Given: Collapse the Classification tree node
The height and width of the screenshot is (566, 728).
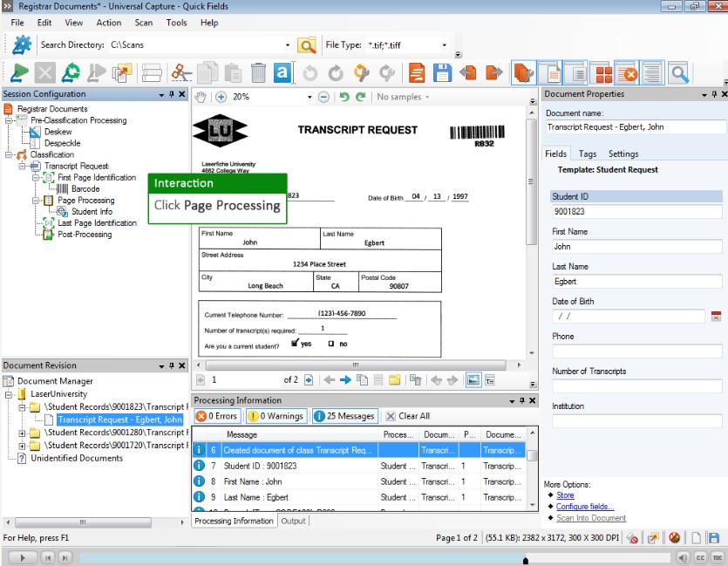Looking at the screenshot, I should (9, 154).
